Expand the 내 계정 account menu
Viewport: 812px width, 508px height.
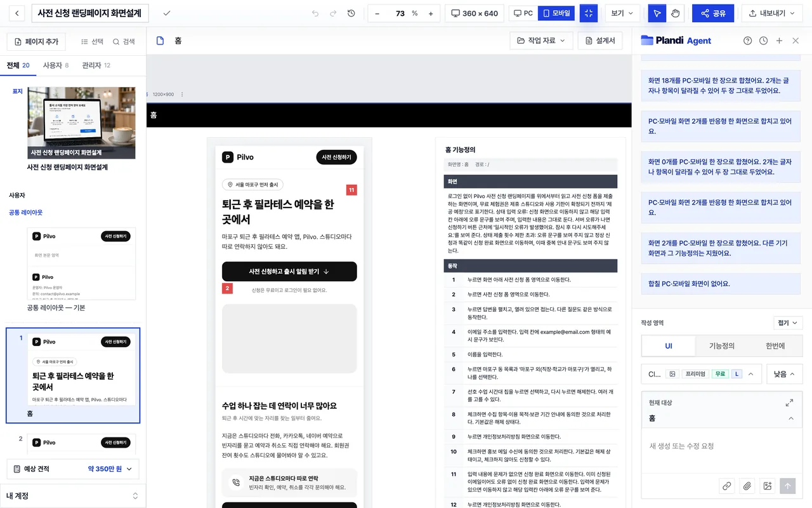(x=73, y=496)
